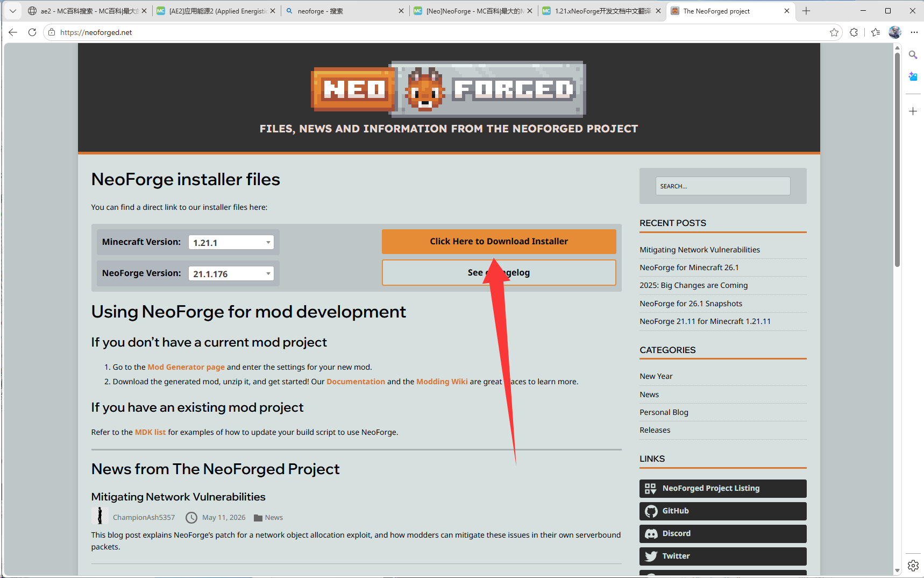Open the New Year category
Viewport: 924px width, 578px height.
[x=656, y=376]
